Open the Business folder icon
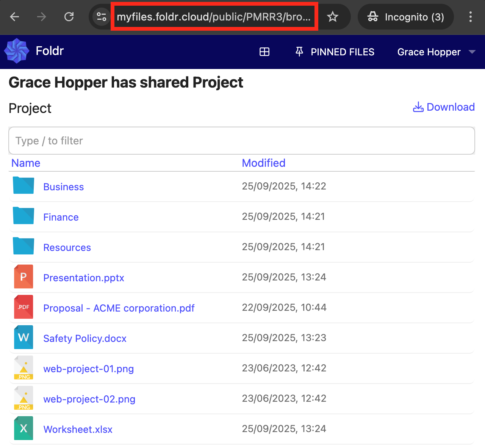The image size is (485, 448). point(23,186)
